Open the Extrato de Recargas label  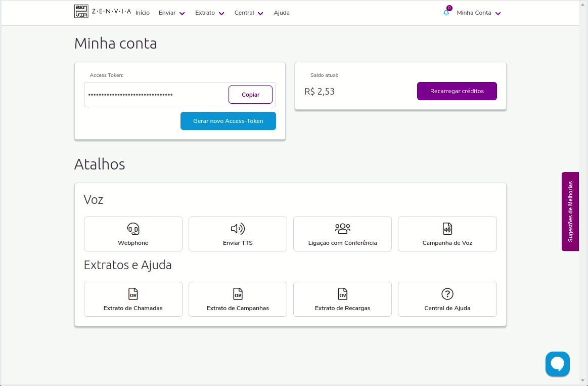[x=342, y=308]
